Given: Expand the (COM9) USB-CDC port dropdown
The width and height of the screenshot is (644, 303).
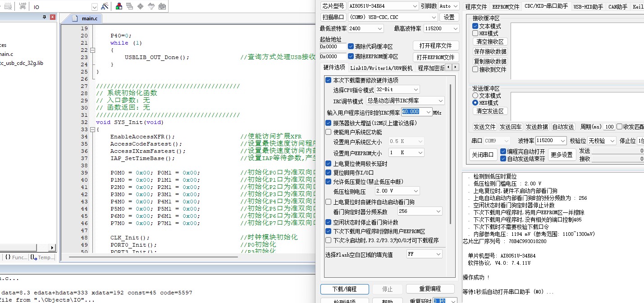Looking at the screenshot, I should 434,17.
